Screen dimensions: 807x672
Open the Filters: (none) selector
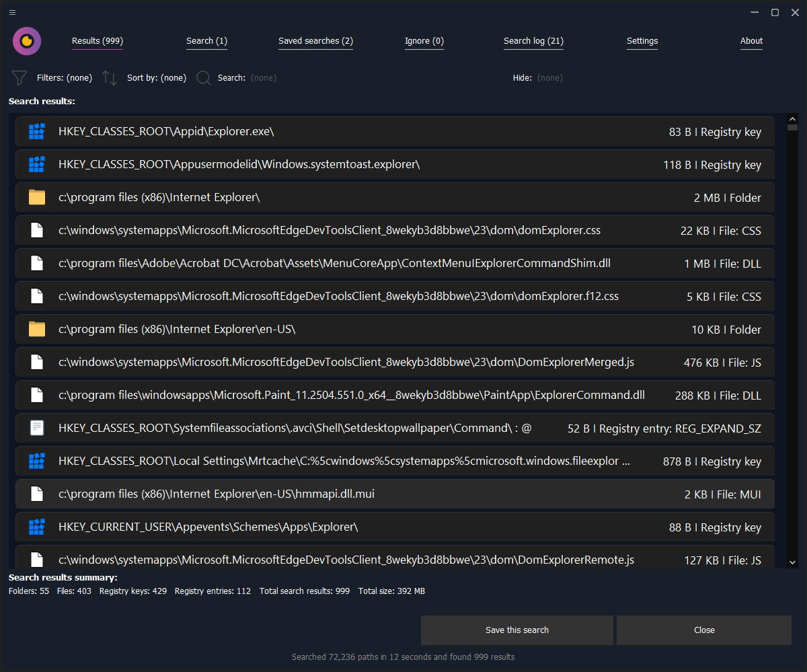coord(65,78)
